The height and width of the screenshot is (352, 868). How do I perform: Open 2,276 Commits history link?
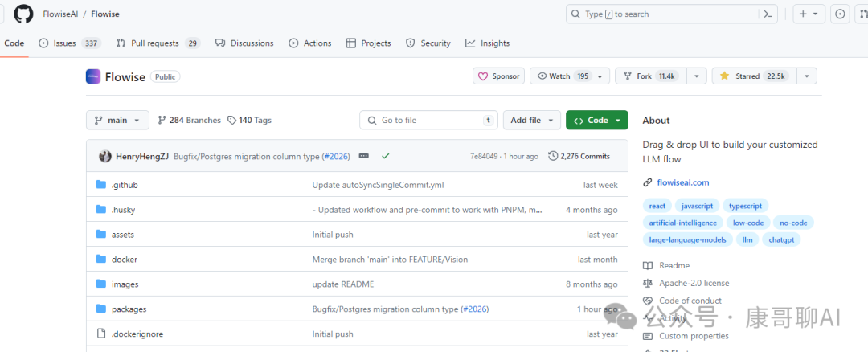(x=579, y=157)
